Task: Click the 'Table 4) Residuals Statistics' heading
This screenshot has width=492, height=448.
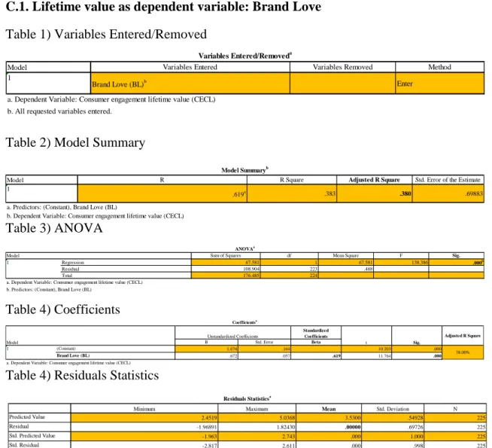Action: (x=82, y=376)
